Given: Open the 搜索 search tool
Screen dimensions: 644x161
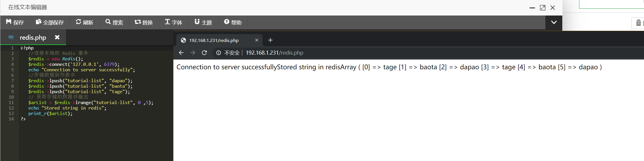Looking at the screenshot, I should [x=114, y=22].
